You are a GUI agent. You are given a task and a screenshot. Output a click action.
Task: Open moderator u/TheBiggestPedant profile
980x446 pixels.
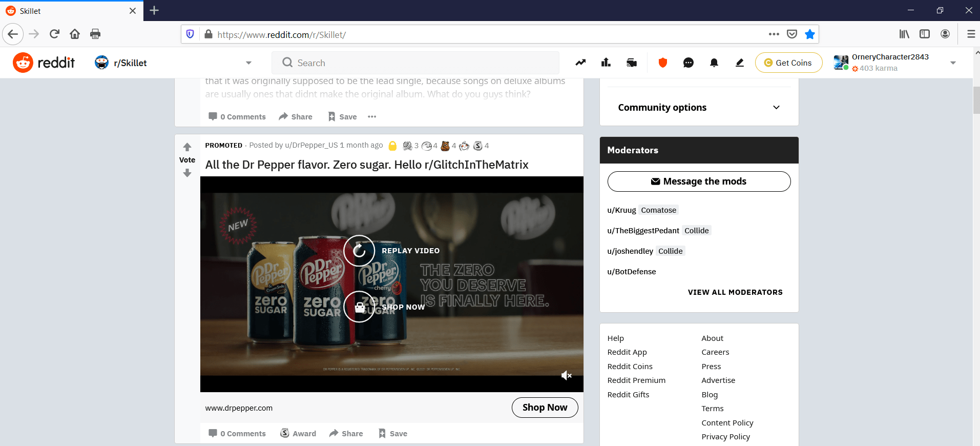click(643, 231)
